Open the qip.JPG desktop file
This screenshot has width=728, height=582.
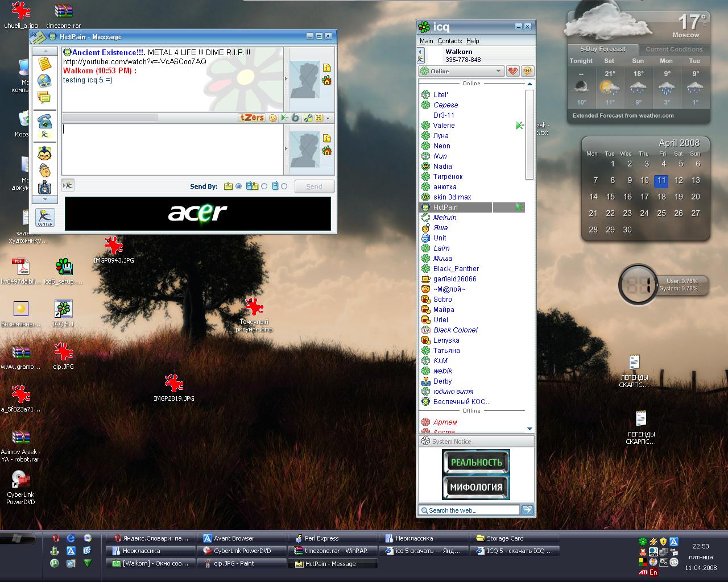tap(63, 356)
